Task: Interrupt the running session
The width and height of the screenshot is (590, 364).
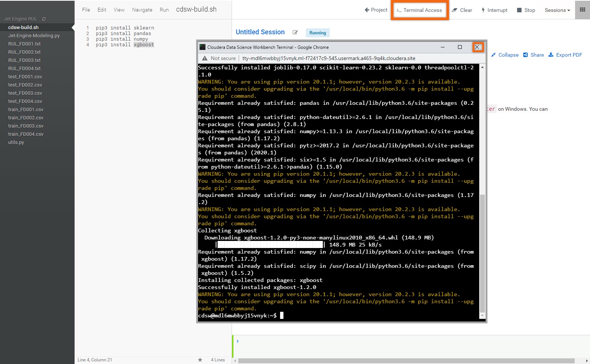Action: click(x=494, y=10)
